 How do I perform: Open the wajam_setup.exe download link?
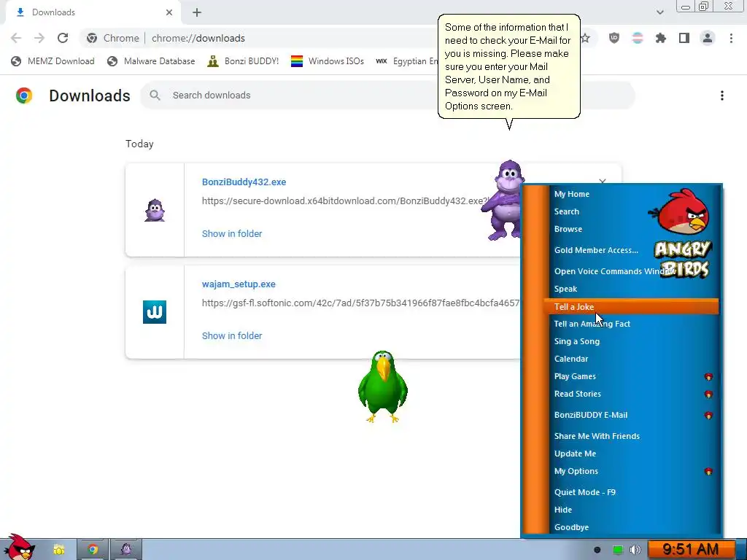click(239, 284)
